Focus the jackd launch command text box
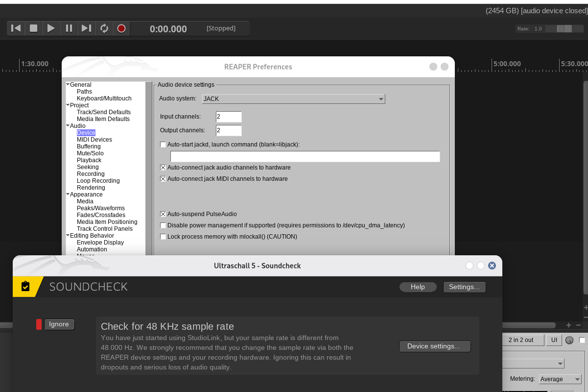 pos(305,156)
